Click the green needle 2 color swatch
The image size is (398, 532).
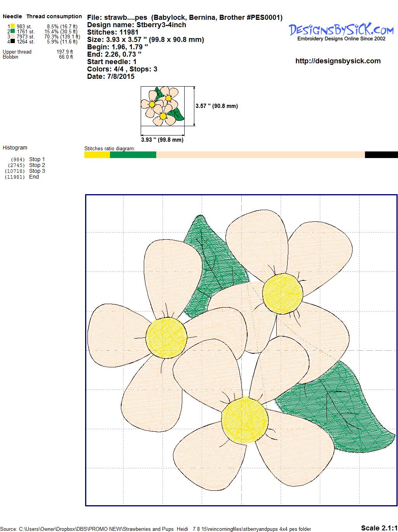click(12, 31)
